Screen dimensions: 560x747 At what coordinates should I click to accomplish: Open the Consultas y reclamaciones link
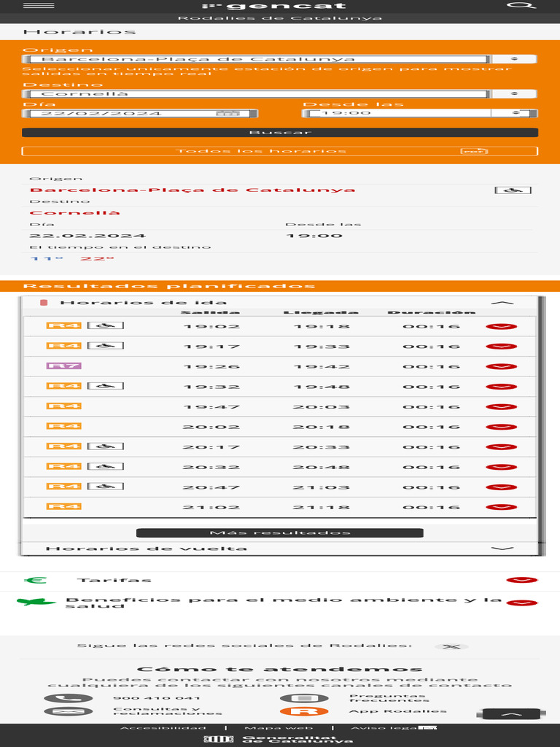coord(168,711)
